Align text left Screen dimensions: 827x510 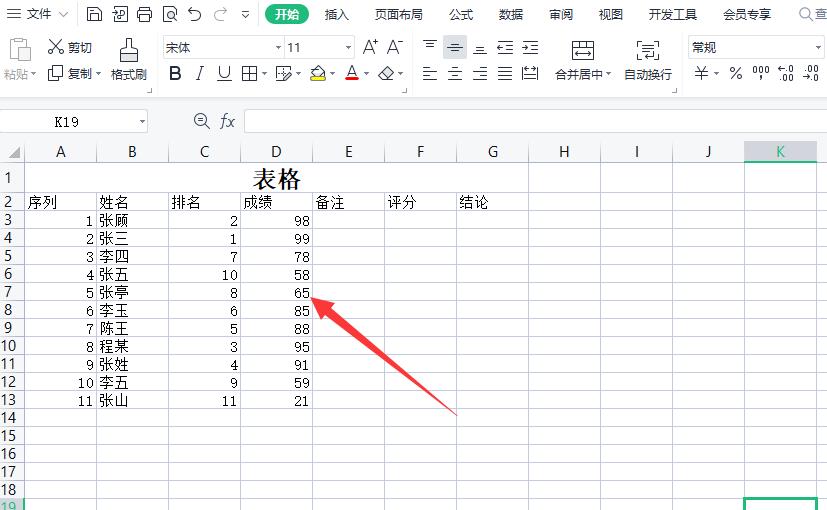[x=430, y=73]
